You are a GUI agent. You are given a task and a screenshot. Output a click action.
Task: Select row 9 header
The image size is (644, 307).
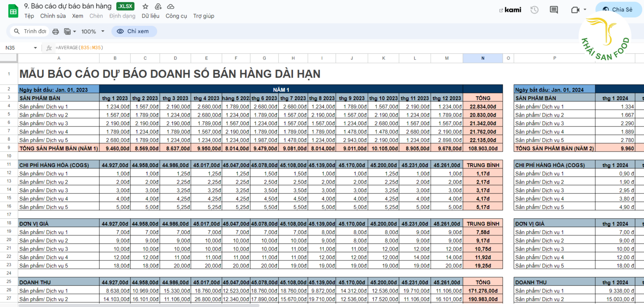9,148
